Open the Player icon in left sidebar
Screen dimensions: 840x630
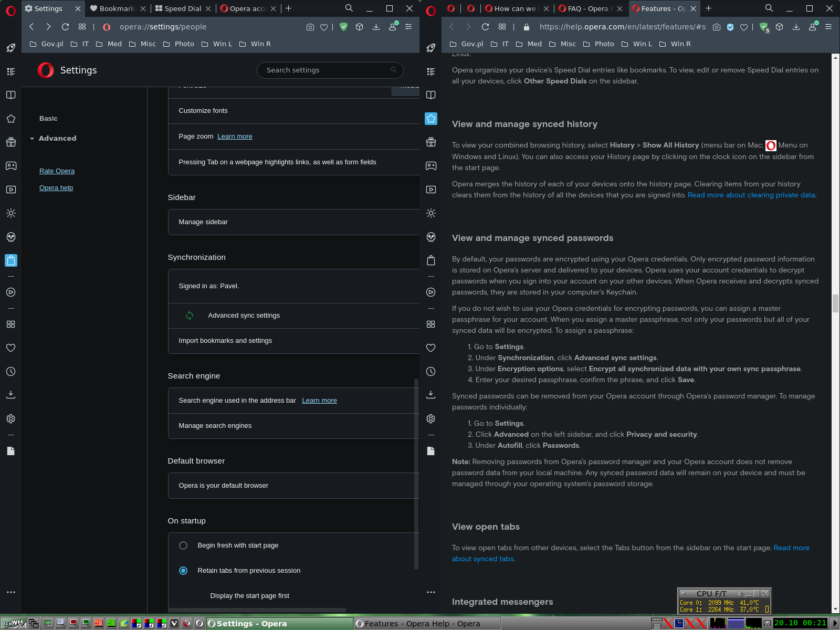pos(10,190)
